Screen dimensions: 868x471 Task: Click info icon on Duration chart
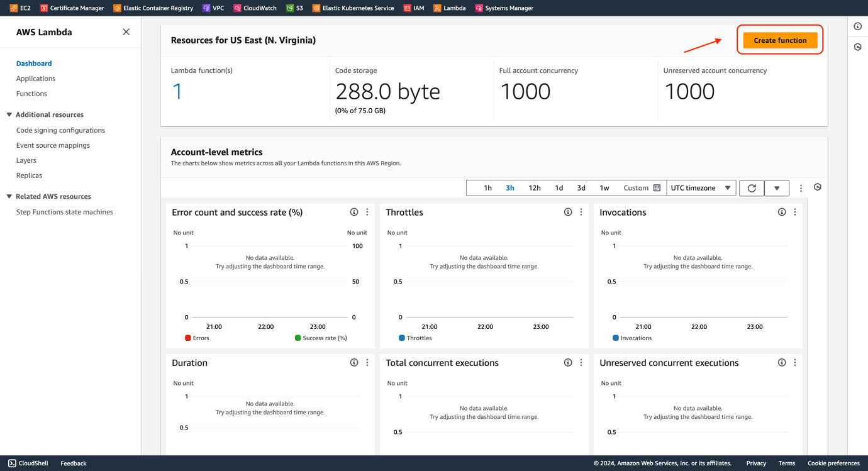[x=354, y=363]
